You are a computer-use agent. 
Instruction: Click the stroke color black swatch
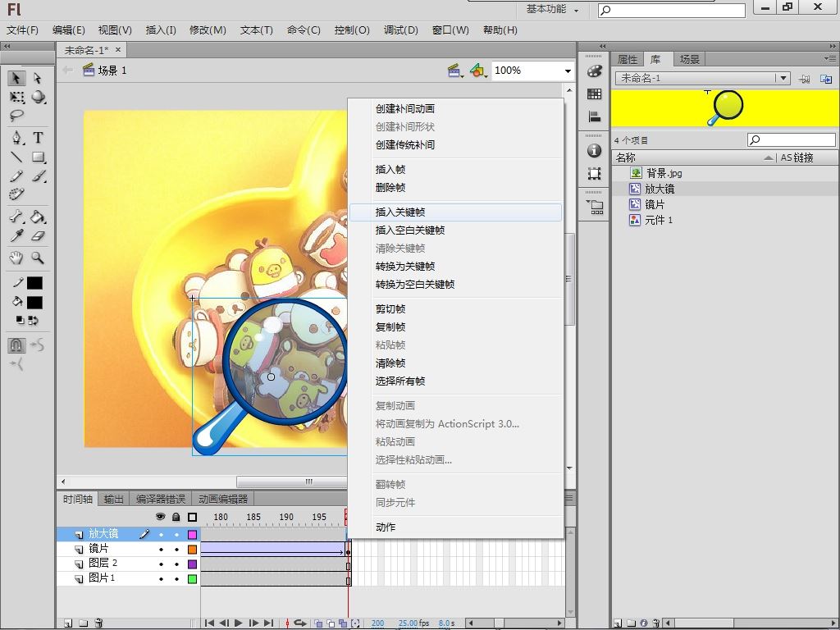click(x=34, y=283)
